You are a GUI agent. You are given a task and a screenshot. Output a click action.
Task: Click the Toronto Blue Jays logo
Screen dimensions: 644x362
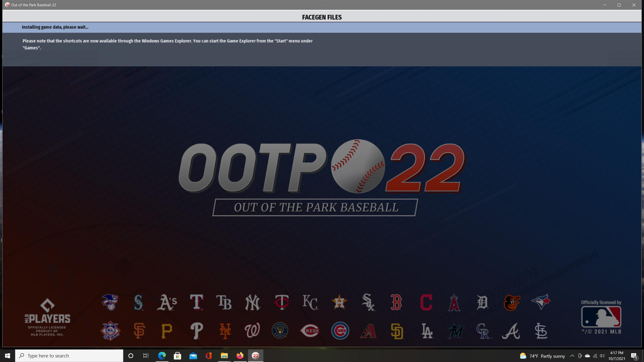point(541,302)
